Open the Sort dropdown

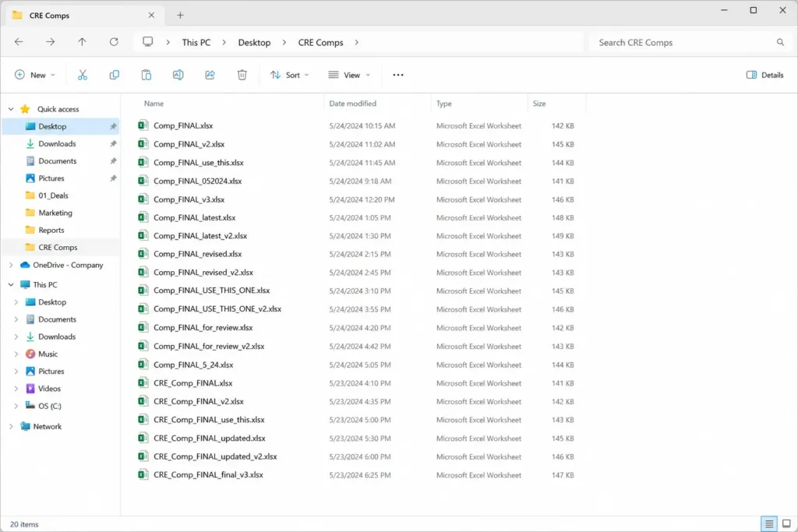tap(290, 75)
